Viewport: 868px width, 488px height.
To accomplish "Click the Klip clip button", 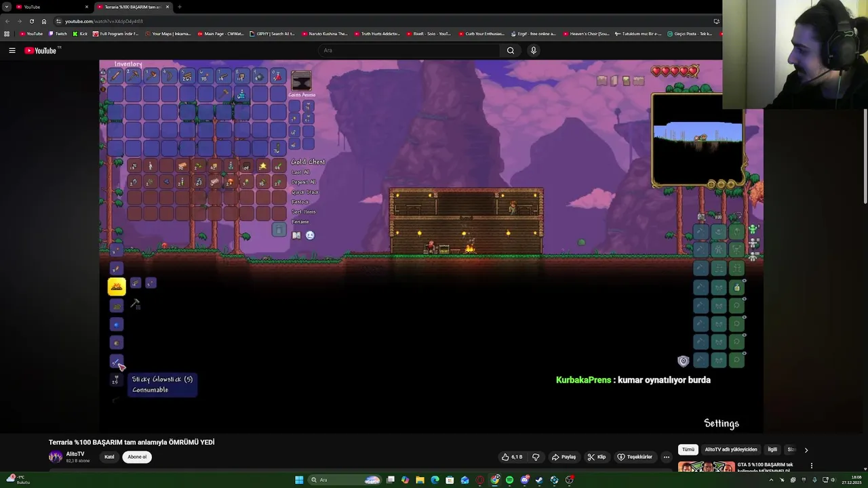I will coord(597,457).
